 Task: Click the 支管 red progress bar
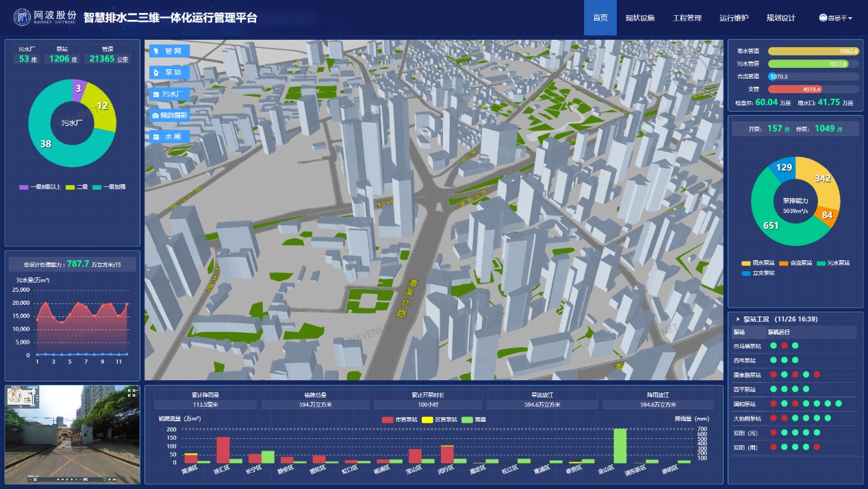point(795,89)
